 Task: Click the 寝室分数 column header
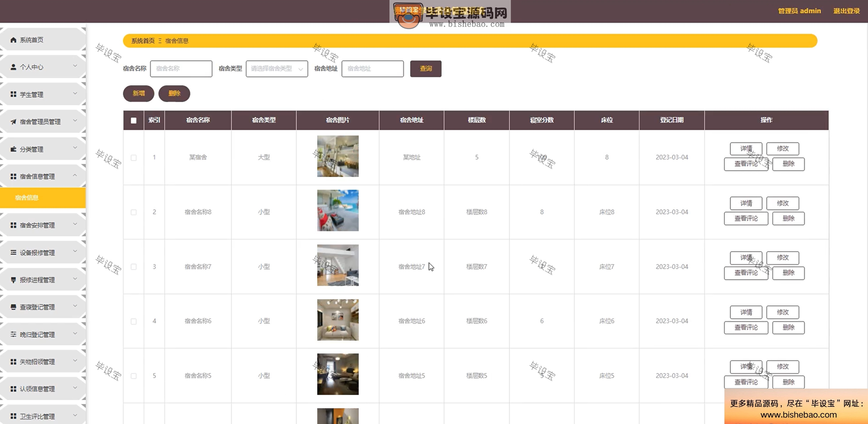pyautogui.click(x=541, y=120)
